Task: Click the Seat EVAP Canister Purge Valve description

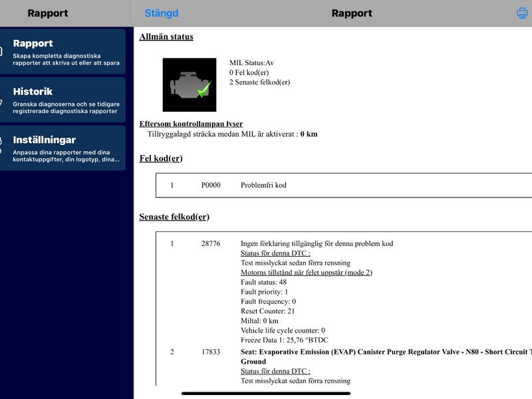Action: tap(386, 356)
